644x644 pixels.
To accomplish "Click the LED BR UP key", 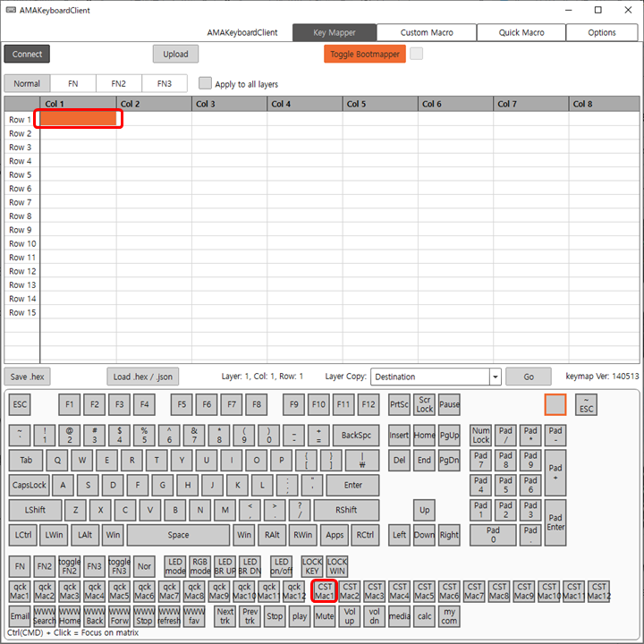I will [225, 566].
